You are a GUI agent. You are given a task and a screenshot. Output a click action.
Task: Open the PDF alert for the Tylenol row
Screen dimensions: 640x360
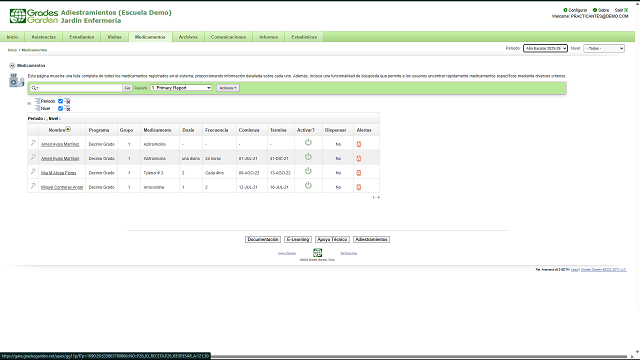[x=359, y=173]
